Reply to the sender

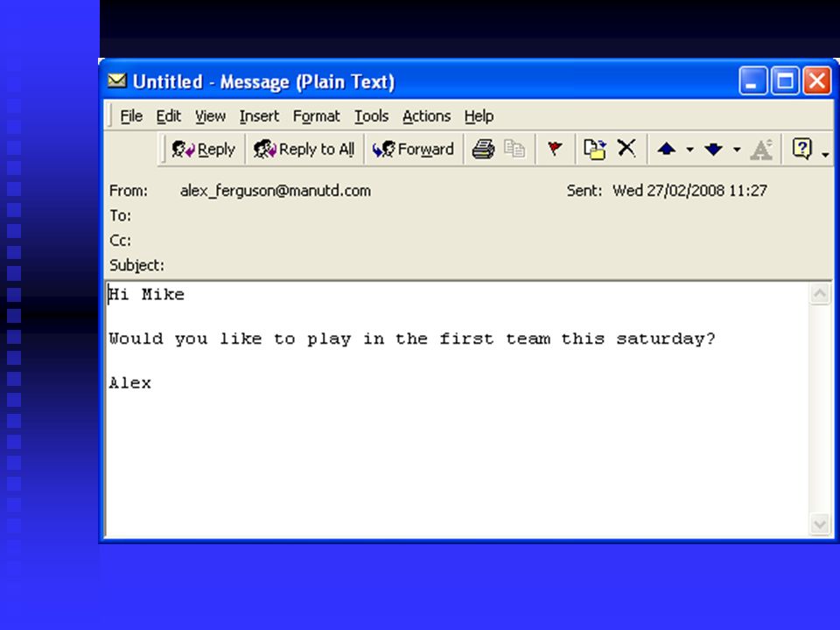pyautogui.click(x=203, y=149)
